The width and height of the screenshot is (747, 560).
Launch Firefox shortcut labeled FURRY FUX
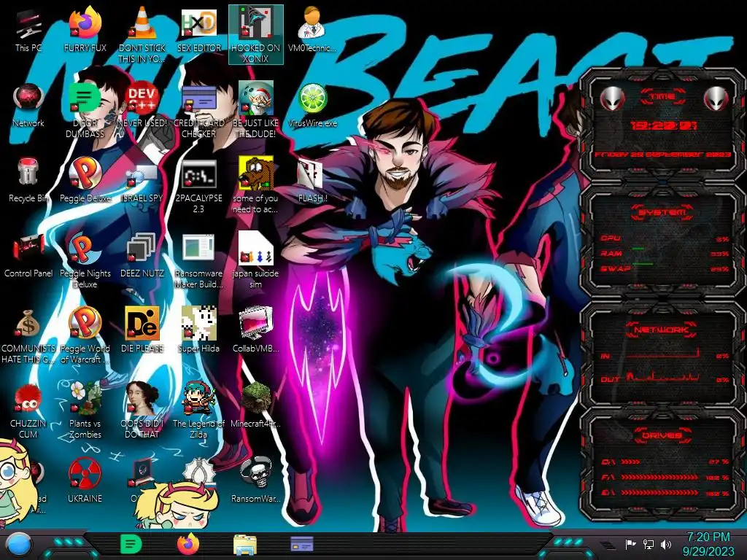click(x=85, y=30)
